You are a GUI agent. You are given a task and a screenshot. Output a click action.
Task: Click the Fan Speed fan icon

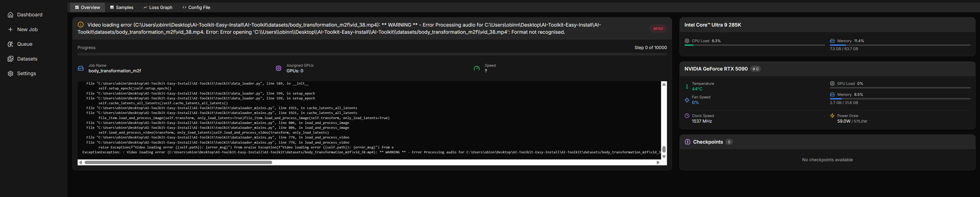pos(687,100)
